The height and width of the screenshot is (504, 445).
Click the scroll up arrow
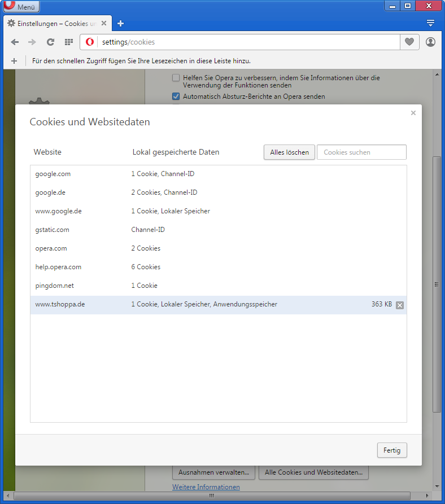point(437,74)
